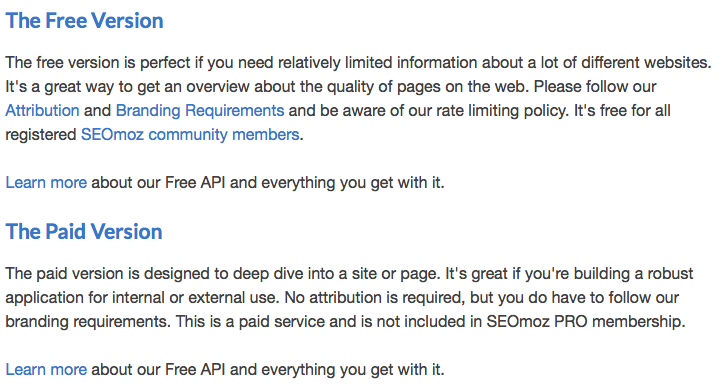Click the phrase "relatively limited information"
The height and width of the screenshot is (390, 722).
(x=377, y=63)
